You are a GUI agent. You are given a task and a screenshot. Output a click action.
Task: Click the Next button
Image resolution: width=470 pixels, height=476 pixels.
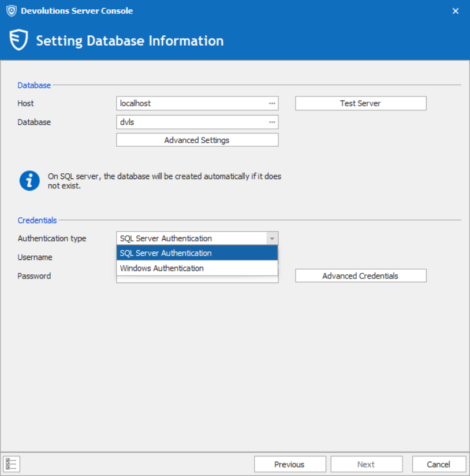coord(366,464)
